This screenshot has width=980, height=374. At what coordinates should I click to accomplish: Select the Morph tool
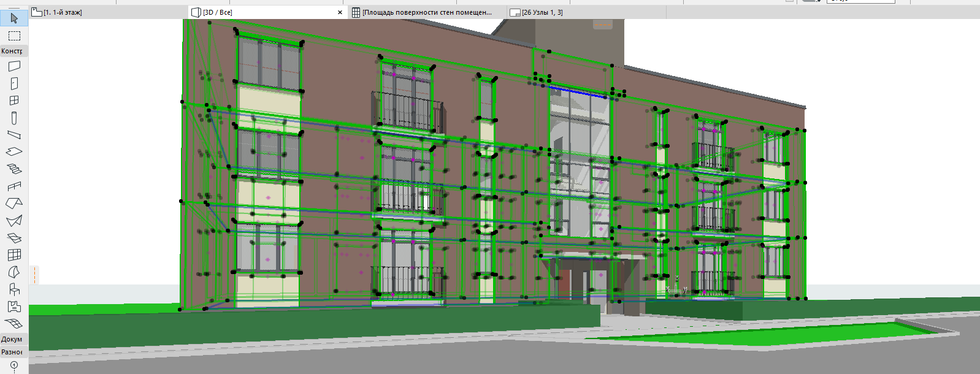point(14,272)
